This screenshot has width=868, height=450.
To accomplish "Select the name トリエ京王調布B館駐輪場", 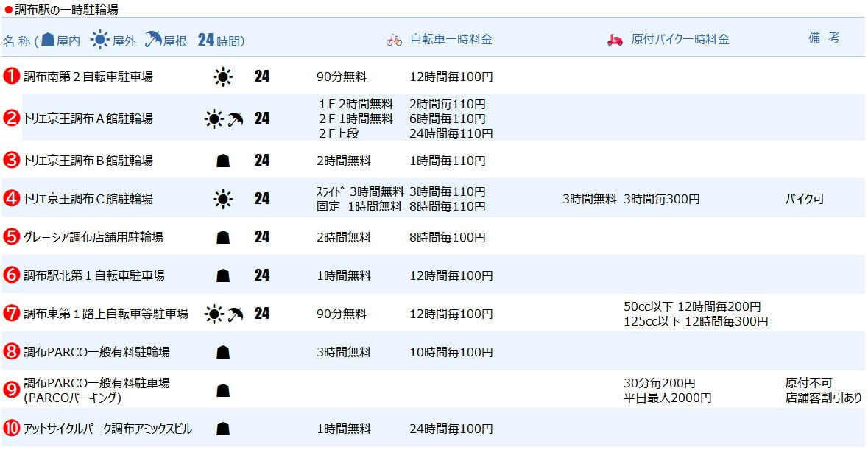I will pyautogui.click(x=88, y=161).
